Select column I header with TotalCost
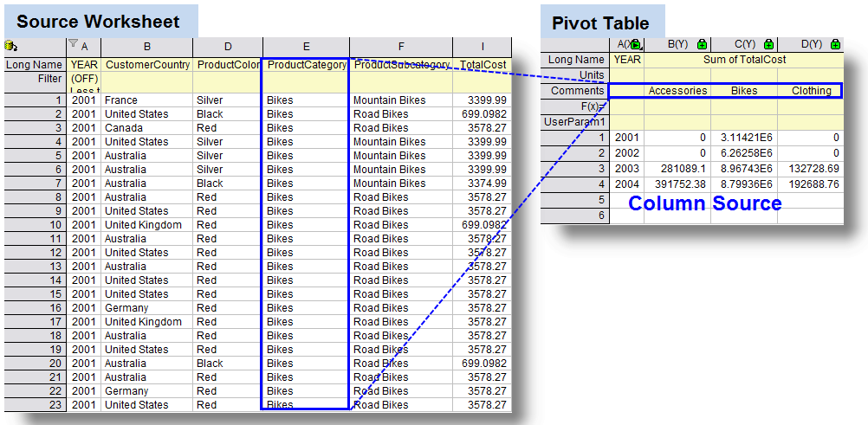The image size is (868, 425). (x=483, y=46)
